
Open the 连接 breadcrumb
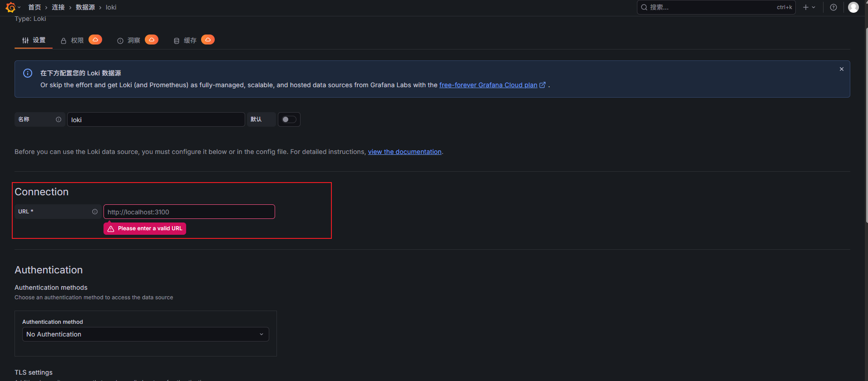pos(58,7)
